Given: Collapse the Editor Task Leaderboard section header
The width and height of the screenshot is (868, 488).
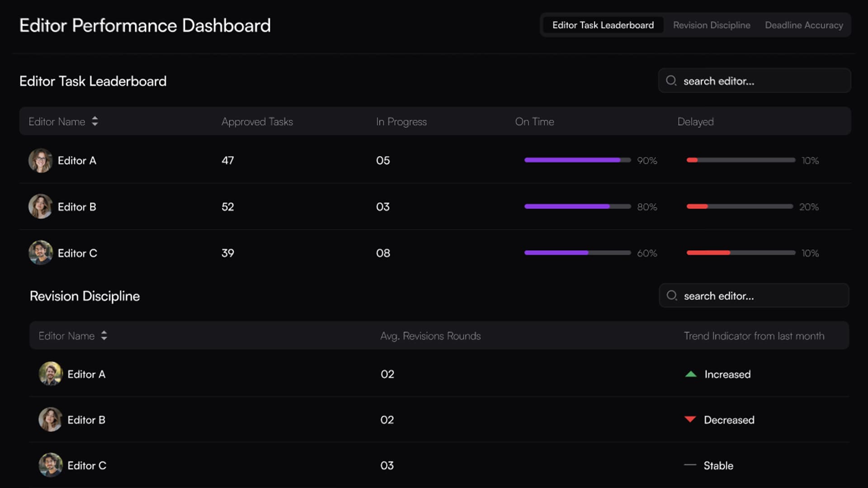Looking at the screenshot, I should tap(92, 81).
